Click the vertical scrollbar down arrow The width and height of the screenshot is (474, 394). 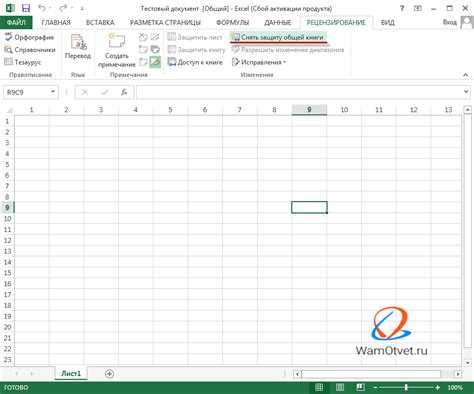click(x=468, y=363)
